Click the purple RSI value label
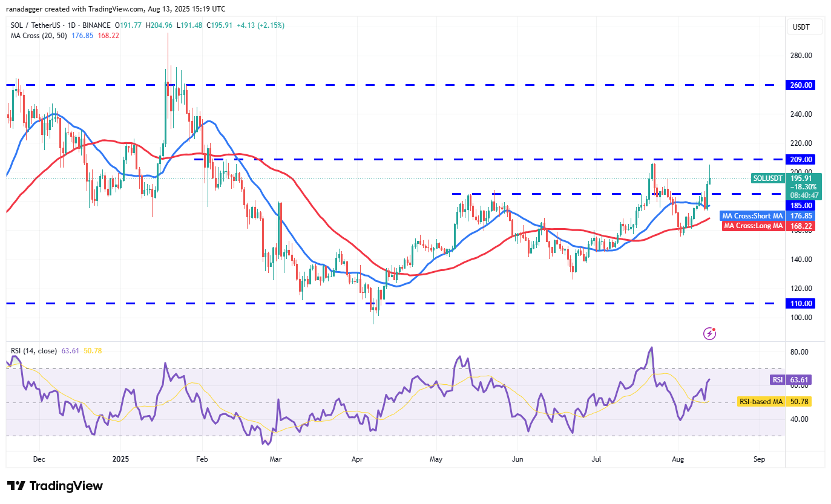Image resolution: width=831 pixels, height=504 pixels. pos(778,380)
